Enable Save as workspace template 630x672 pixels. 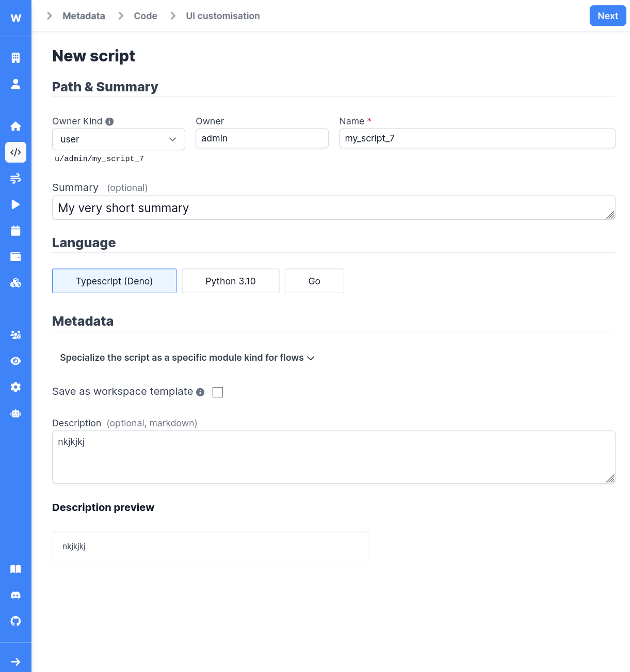pyautogui.click(x=217, y=392)
